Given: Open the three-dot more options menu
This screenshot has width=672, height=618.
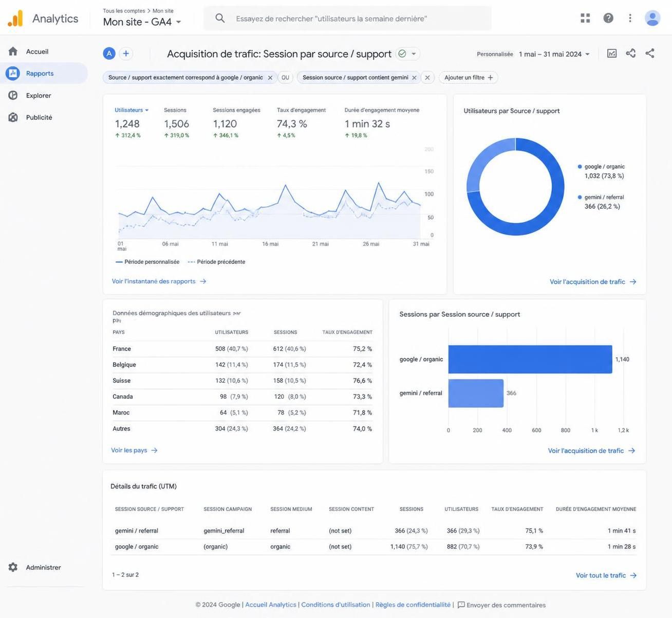Looking at the screenshot, I should [x=630, y=18].
